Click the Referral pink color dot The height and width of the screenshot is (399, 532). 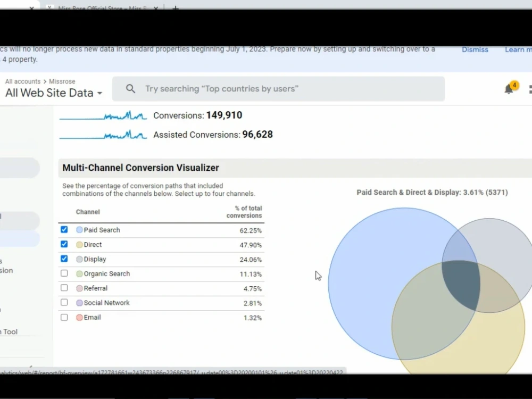(79, 288)
